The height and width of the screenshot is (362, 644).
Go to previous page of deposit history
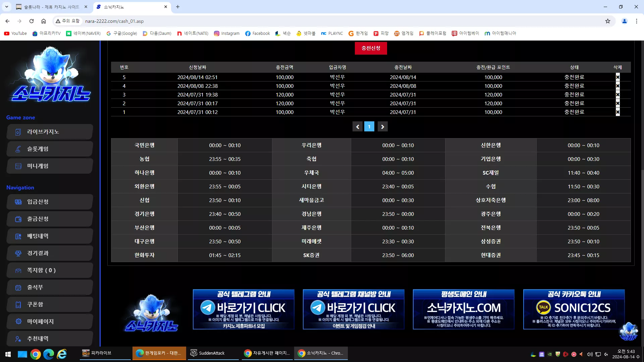[358, 127]
